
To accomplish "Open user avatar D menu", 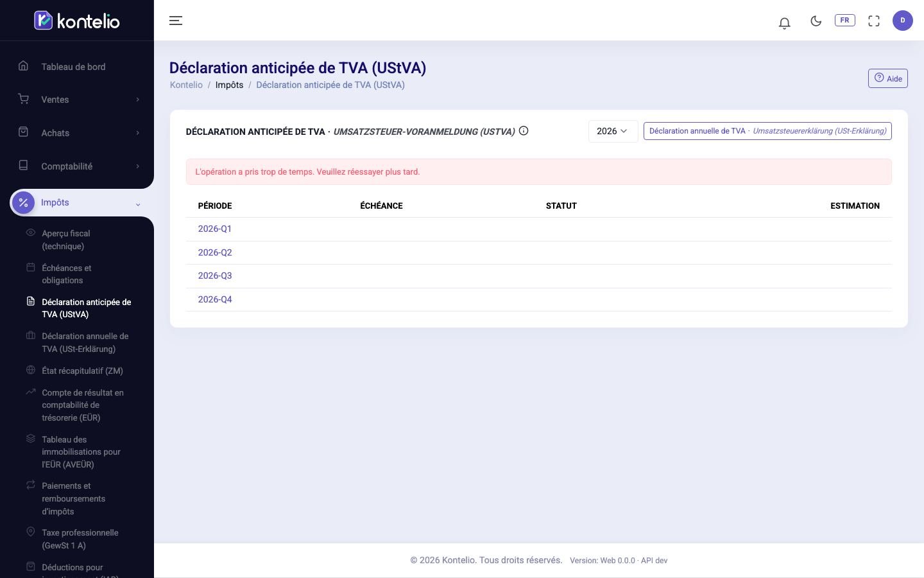I will (903, 21).
